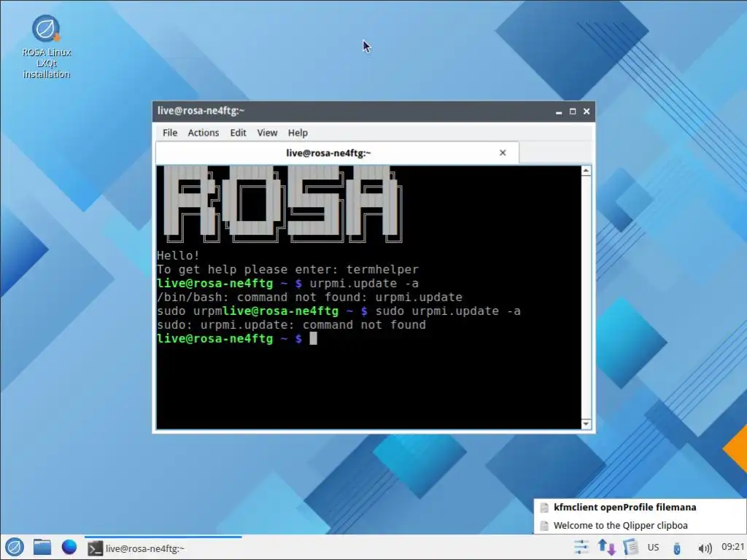
Task: Open the terminal File menu
Action: point(169,133)
